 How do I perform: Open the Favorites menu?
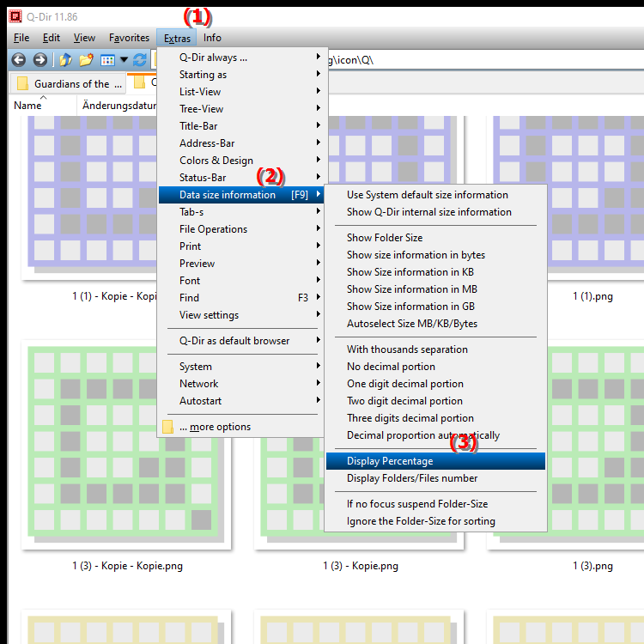click(129, 38)
